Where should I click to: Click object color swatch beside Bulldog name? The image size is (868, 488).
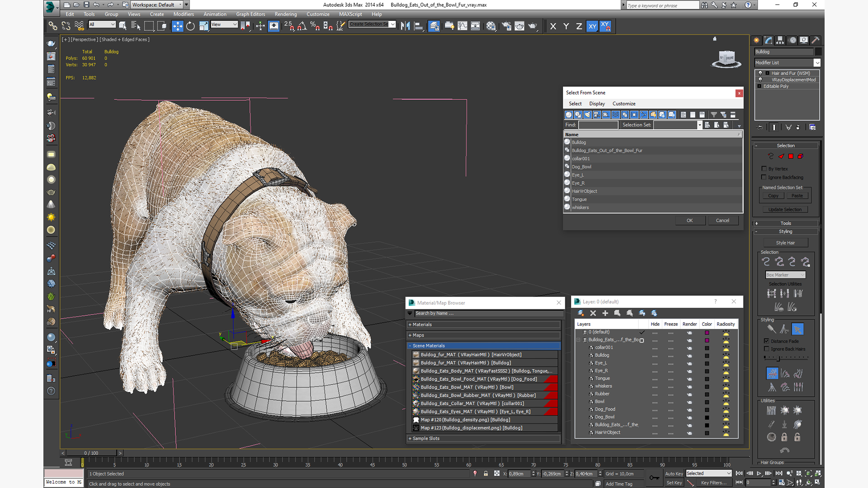(x=818, y=52)
